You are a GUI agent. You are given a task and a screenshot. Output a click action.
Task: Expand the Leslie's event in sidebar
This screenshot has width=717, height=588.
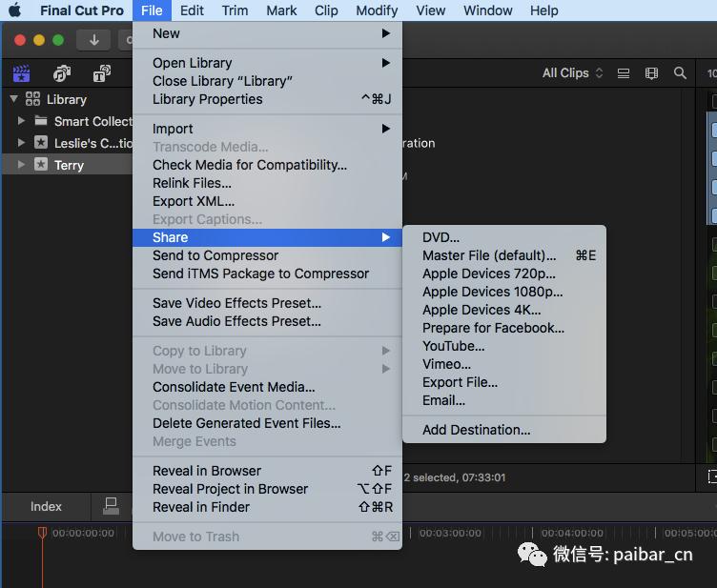22,143
